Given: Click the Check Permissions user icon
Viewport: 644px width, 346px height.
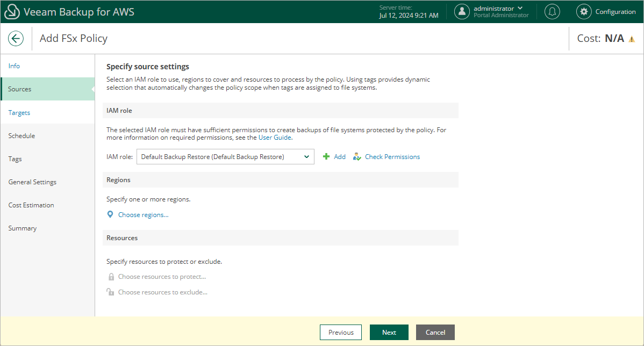Looking at the screenshot, I should pyautogui.click(x=357, y=157).
